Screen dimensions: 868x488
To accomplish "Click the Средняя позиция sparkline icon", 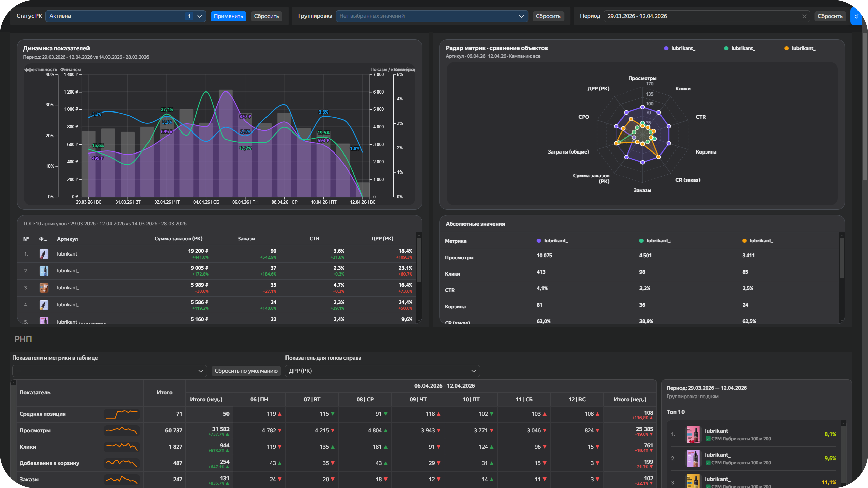I will pyautogui.click(x=122, y=414).
